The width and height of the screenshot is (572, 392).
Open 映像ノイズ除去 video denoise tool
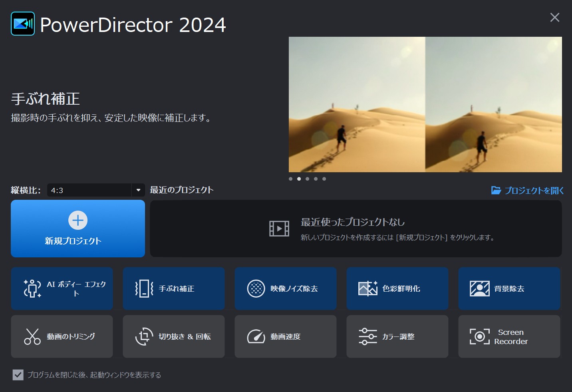click(286, 289)
